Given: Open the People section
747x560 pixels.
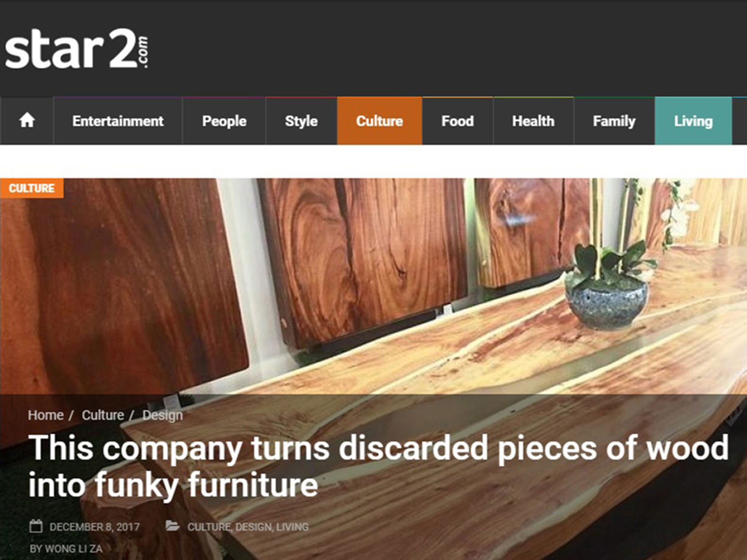Looking at the screenshot, I should 224,121.
